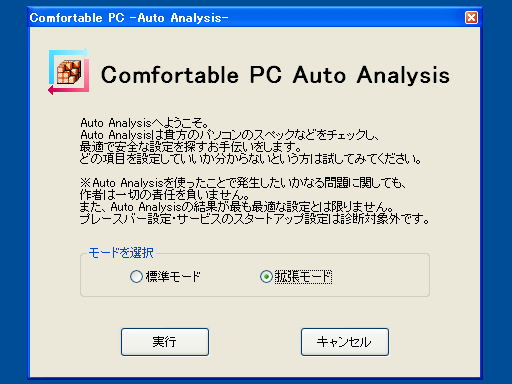Close the Auto Analysis dialog with the red X
The width and height of the screenshot is (512, 384).
(x=471, y=17)
